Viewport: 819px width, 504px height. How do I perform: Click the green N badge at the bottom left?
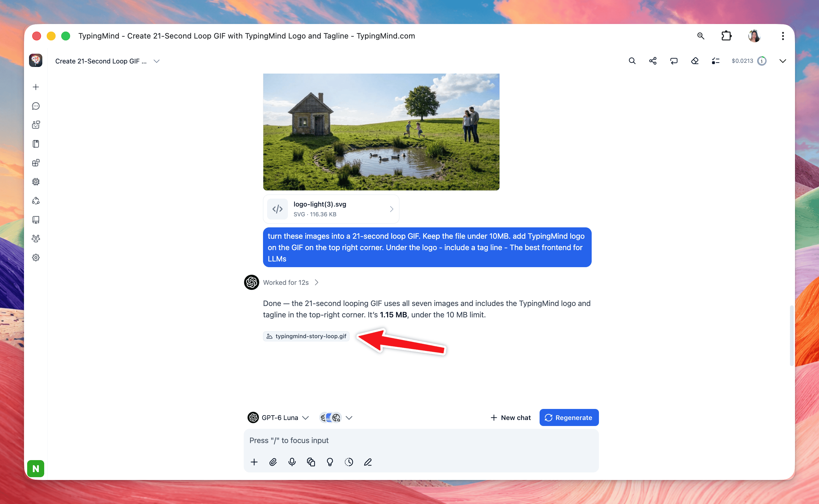pyautogui.click(x=36, y=468)
